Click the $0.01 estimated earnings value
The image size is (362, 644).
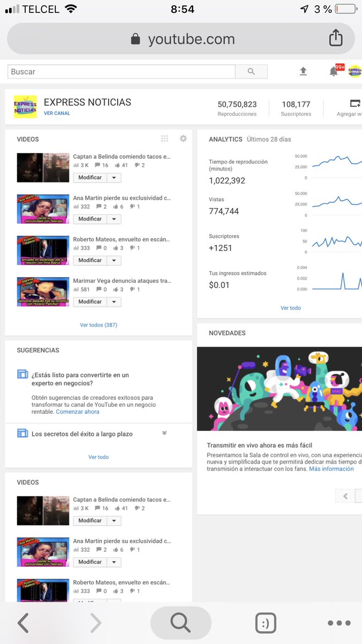click(x=219, y=285)
